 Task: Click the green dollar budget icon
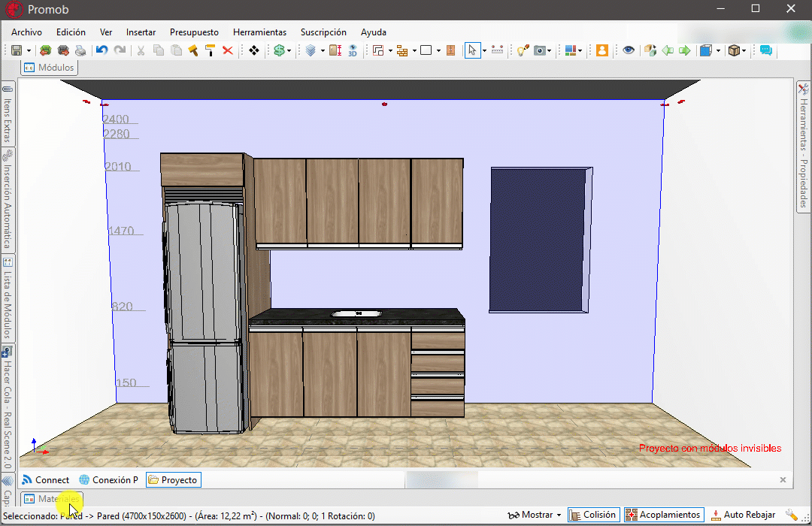tap(279, 50)
